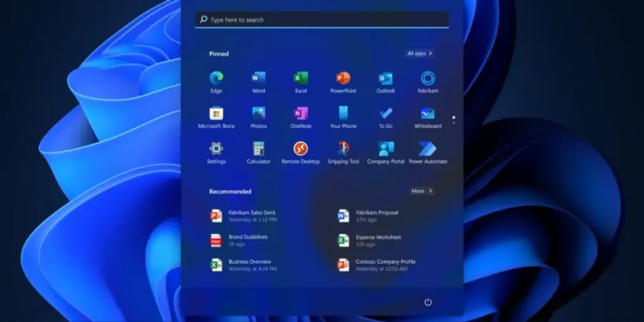Launch Word from pinned apps

pyautogui.click(x=258, y=82)
